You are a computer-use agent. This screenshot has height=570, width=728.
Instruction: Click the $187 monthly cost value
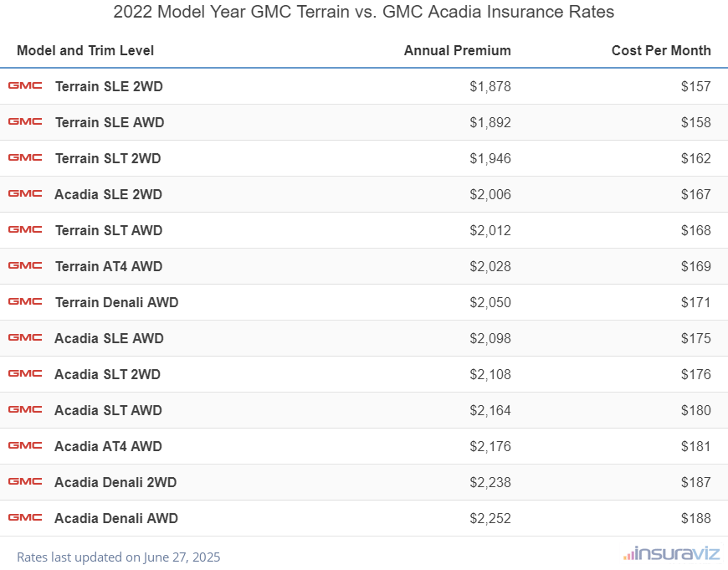click(696, 482)
